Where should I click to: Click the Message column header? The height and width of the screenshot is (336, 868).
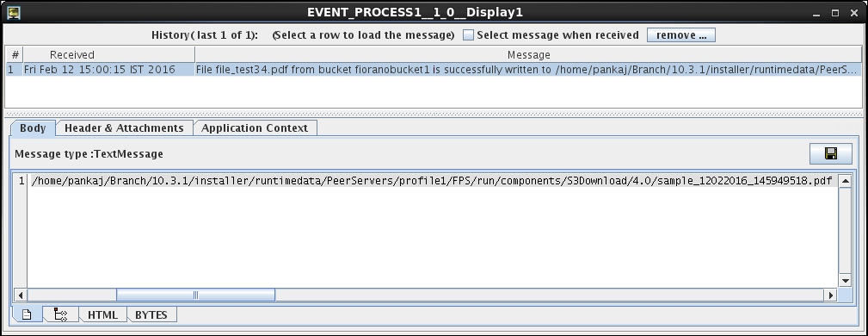(529, 55)
